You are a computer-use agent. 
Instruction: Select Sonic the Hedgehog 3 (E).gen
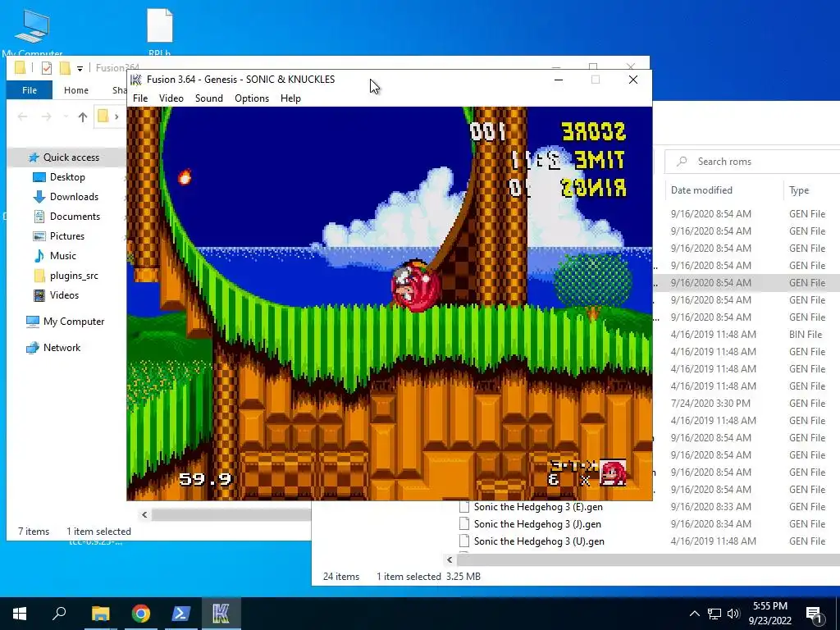coord(538,507)
